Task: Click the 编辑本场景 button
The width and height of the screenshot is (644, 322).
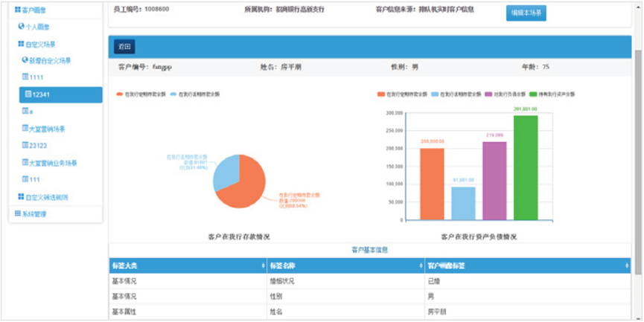Action: [526, 13]
